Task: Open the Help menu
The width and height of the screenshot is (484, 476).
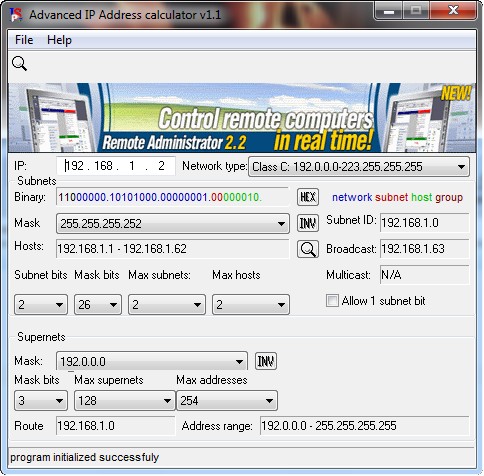Action: tap(59, 40)
